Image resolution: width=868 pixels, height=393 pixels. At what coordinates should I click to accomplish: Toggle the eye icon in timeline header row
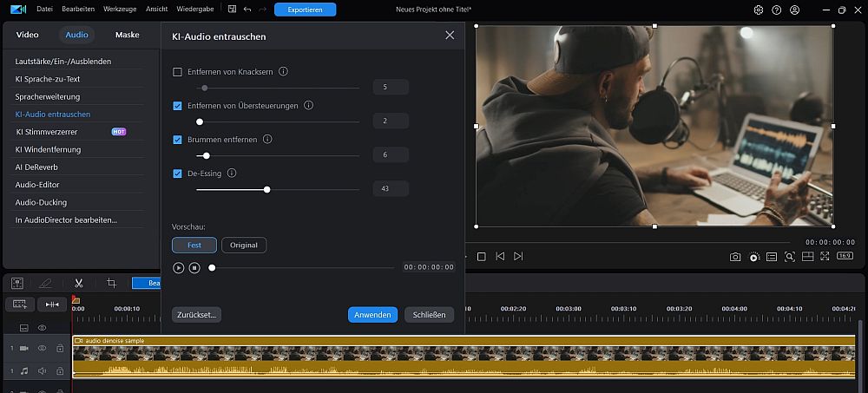point(42,328)
